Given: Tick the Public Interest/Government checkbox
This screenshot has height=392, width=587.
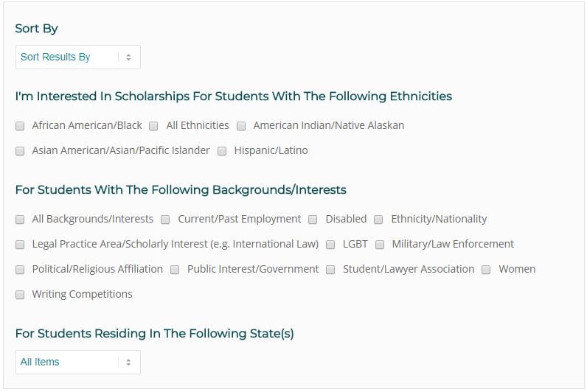Looking at the screenshot, I should click(175, 270).
